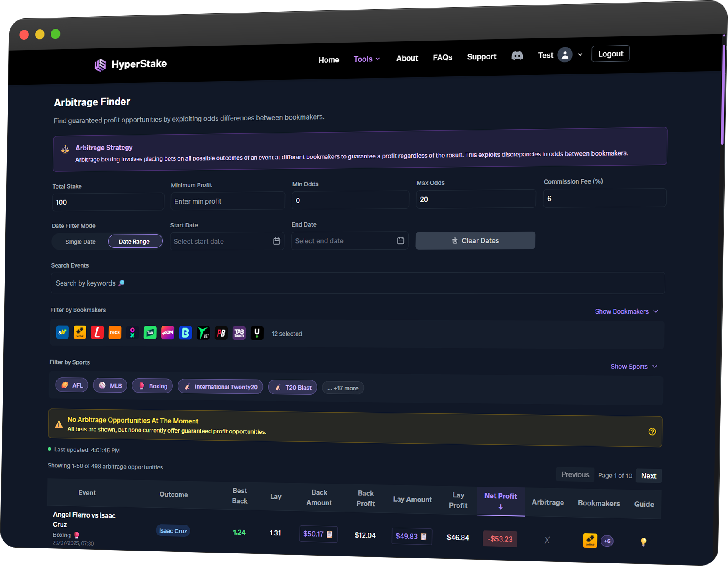
Task: Select the pink circle and X bookmaker icon
Action: [132, 333]
